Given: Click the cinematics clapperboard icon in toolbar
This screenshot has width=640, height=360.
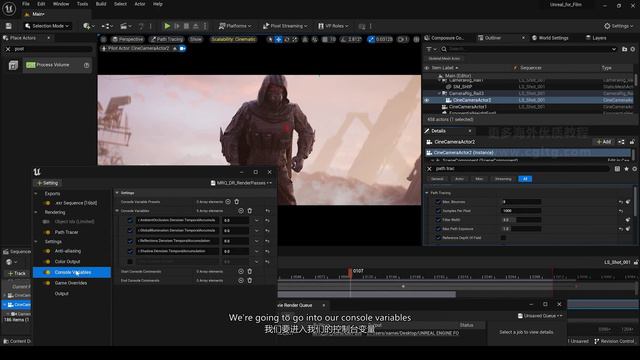Looking at the screenshot, I should (125, 26).
